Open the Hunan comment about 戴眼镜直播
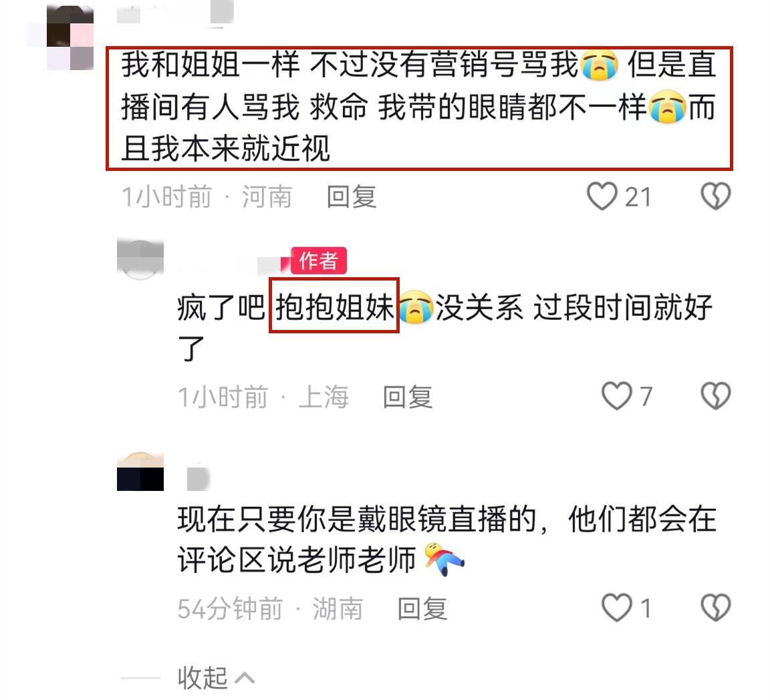 click(x=447, y=540)
